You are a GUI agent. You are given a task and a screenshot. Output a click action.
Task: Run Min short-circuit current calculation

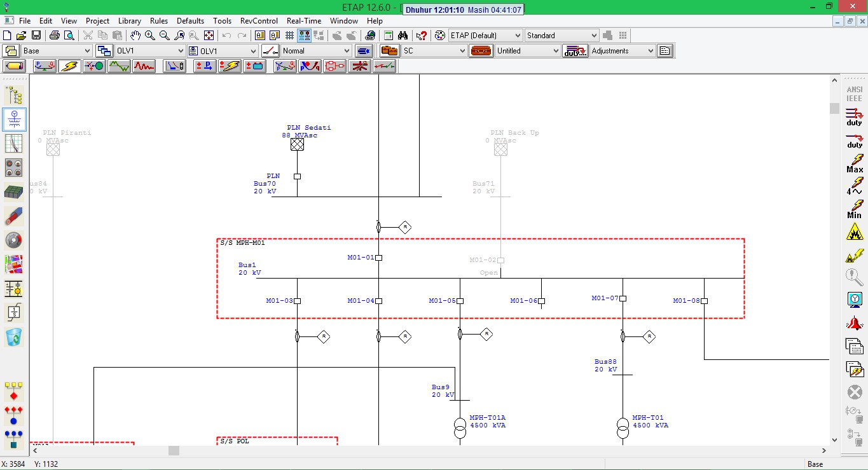(854, 209)
